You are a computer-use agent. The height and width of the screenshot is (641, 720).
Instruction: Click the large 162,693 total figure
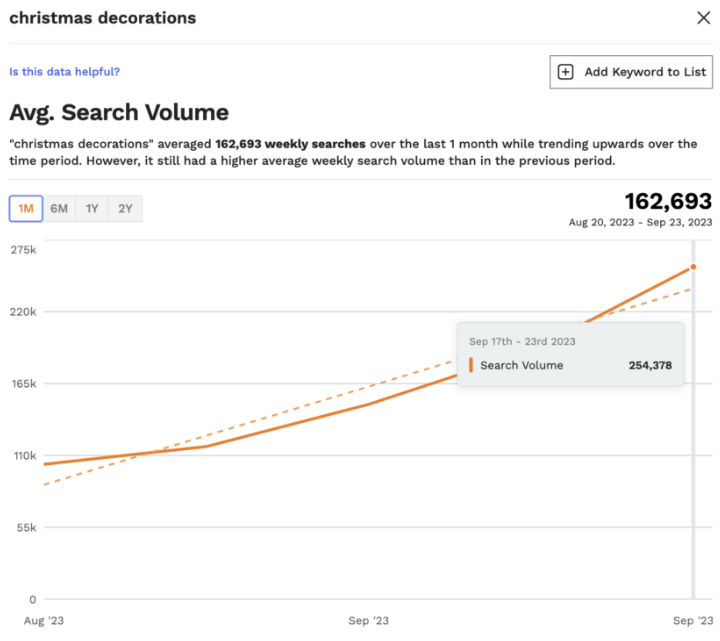coord(668,201)
